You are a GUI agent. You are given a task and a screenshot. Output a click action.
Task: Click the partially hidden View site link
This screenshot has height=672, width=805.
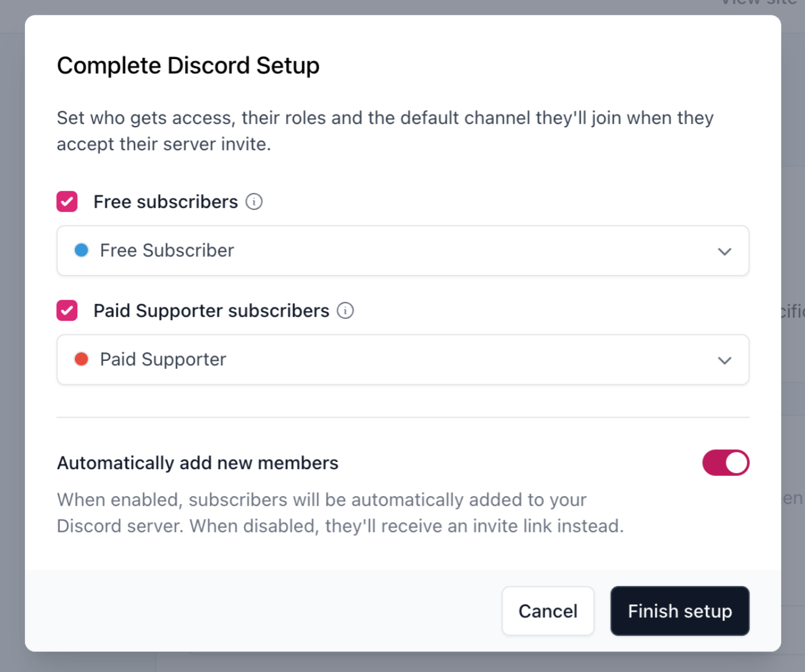(x=759, y=3)
